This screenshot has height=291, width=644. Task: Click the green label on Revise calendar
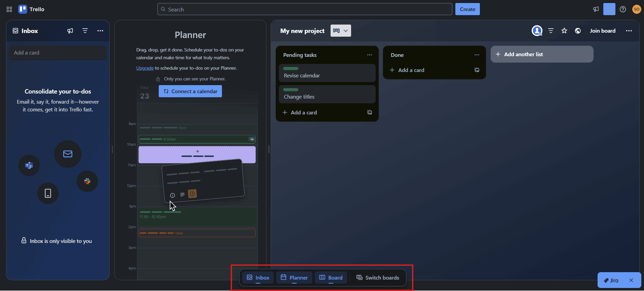click(291, 68)
